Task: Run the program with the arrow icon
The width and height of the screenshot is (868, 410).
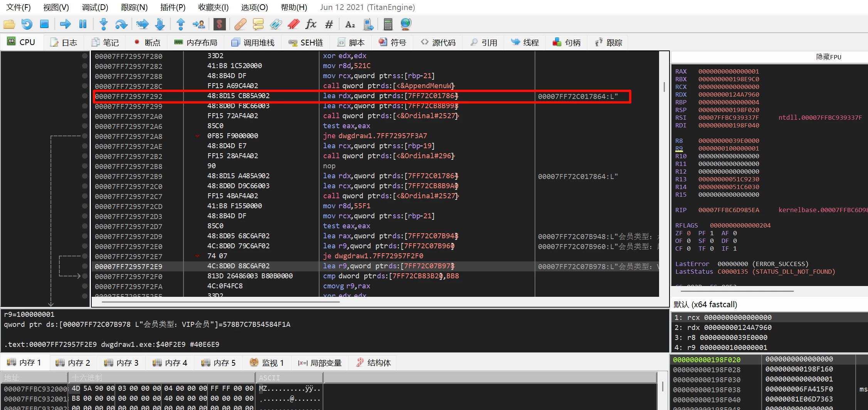Action: 66,24
